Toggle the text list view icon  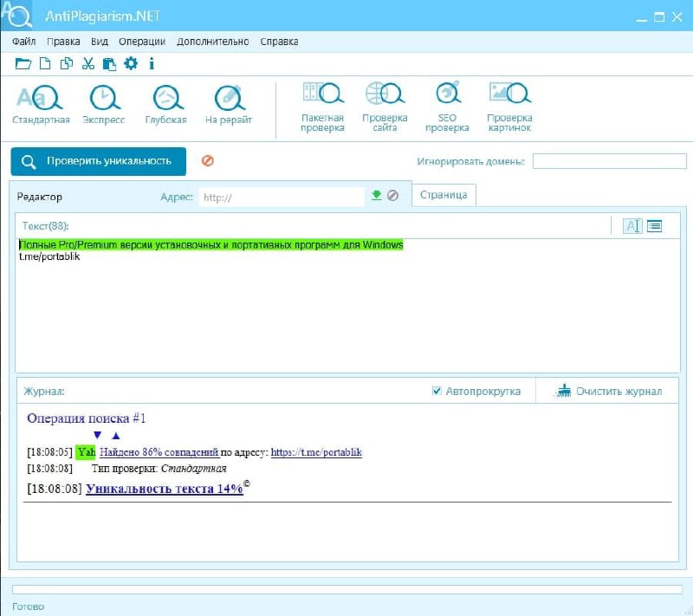click(655, 226)
